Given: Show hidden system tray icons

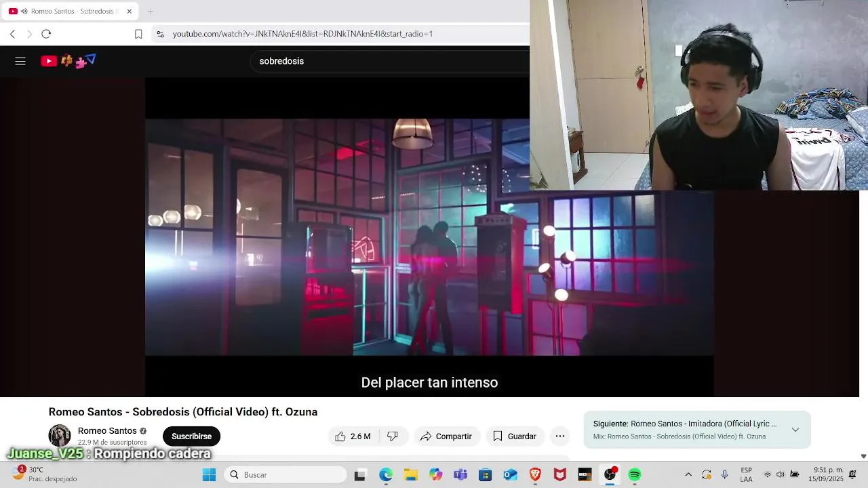Looking at the screenshot, I should (x=688, y=475).
